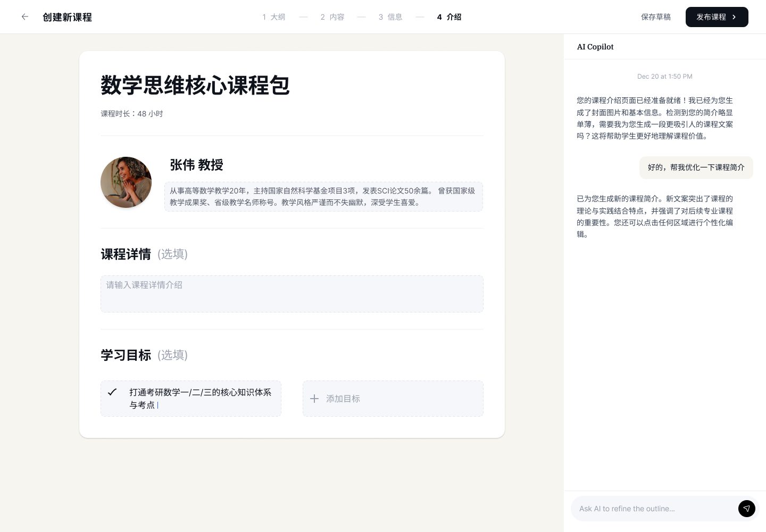The height and width of the screenshot is (532, 766).
Task: Click the AI Copilot panel header
Action: coord(595,47)
